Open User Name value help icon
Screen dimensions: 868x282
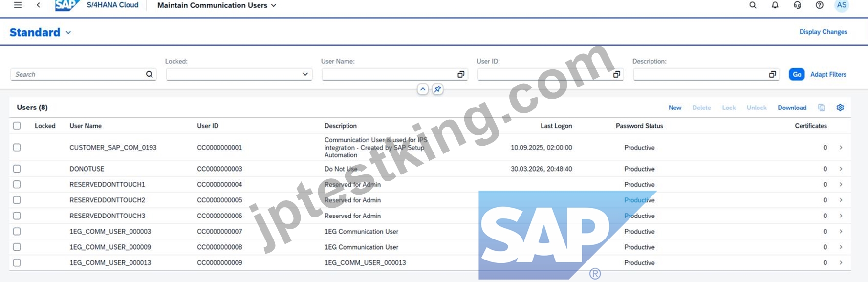click(x=461, y=74)
